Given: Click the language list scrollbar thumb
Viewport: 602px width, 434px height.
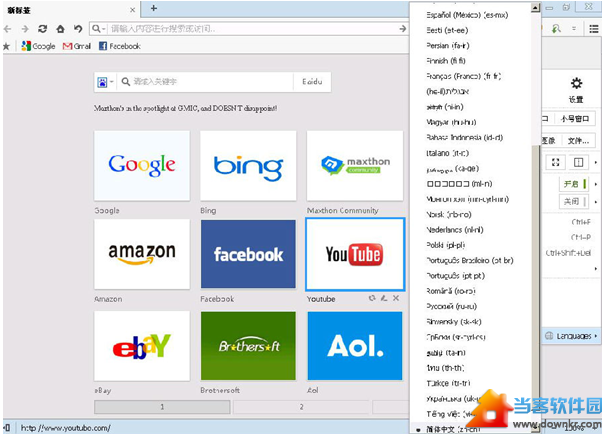Looking at the screenshot, I should (x=536, y=286).
